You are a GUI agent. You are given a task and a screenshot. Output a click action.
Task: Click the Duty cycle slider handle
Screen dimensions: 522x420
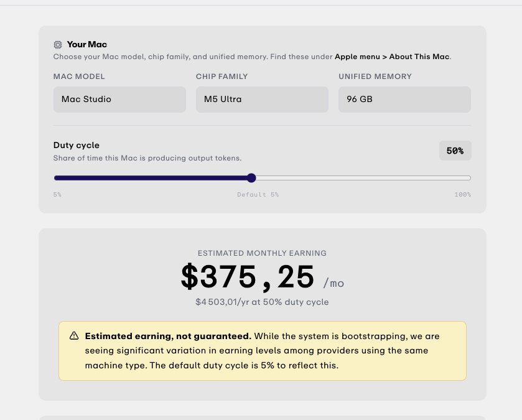click(x=252, y=178)
